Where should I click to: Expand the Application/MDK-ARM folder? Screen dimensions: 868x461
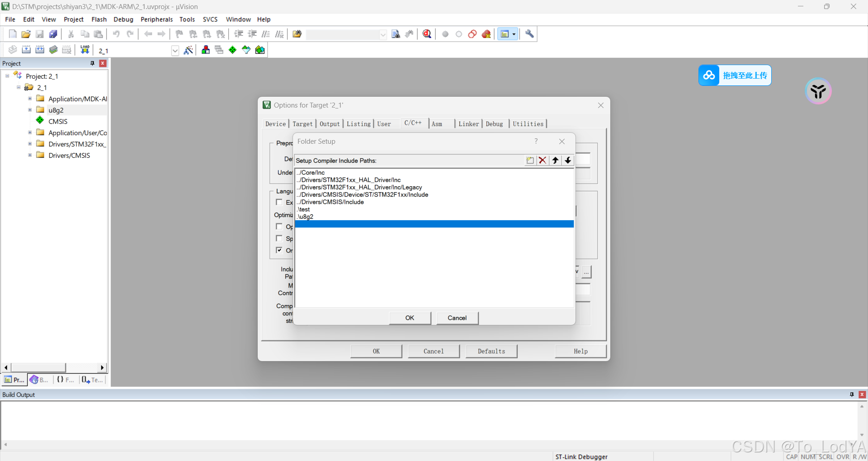(30, 99)
